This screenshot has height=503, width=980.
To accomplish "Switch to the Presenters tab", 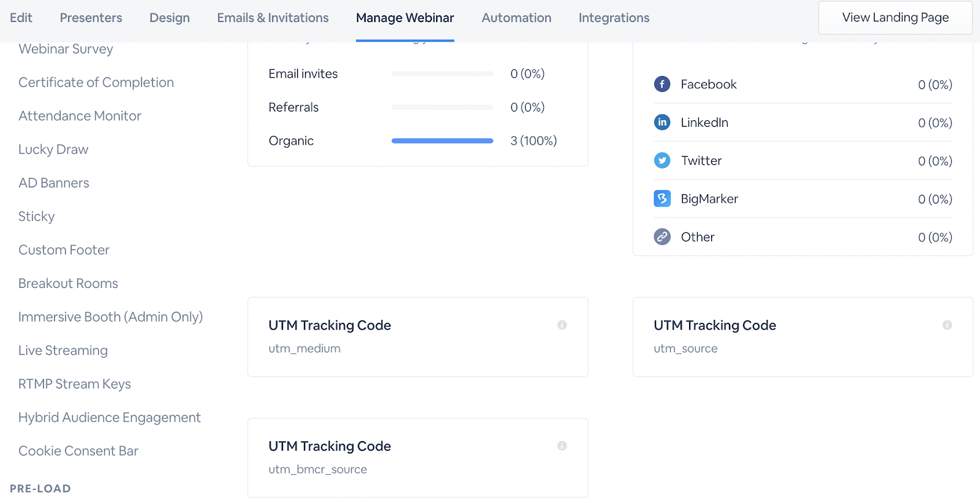I will [91, 18].
